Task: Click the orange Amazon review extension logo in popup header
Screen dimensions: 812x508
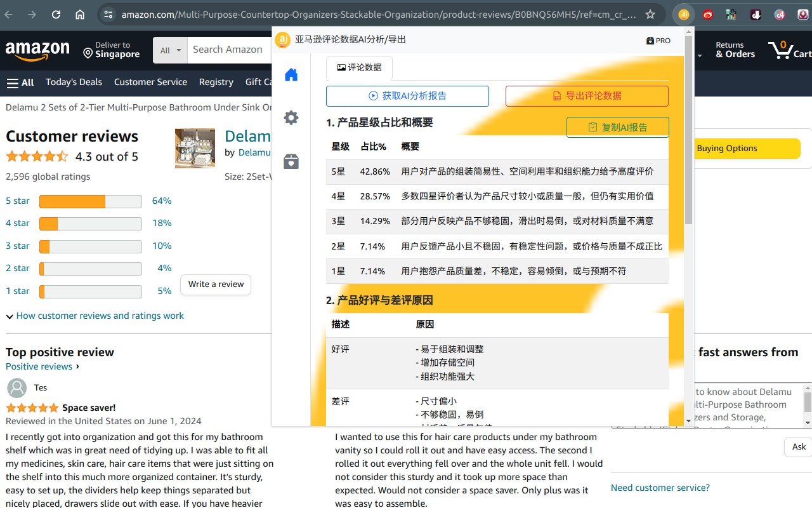Action: [x=282, y=40]
